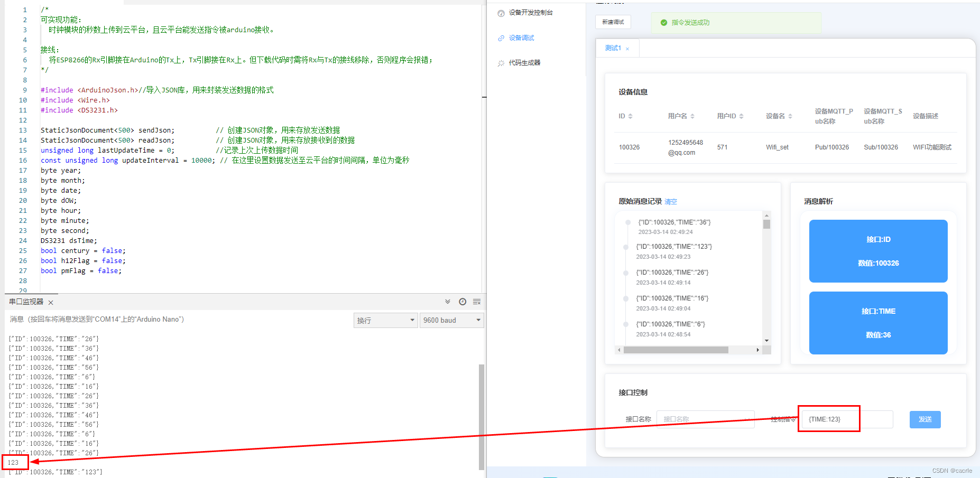Open 代码生成器 in the sidebar
Viewport: 980px width, 478px height.
(524, 63)
